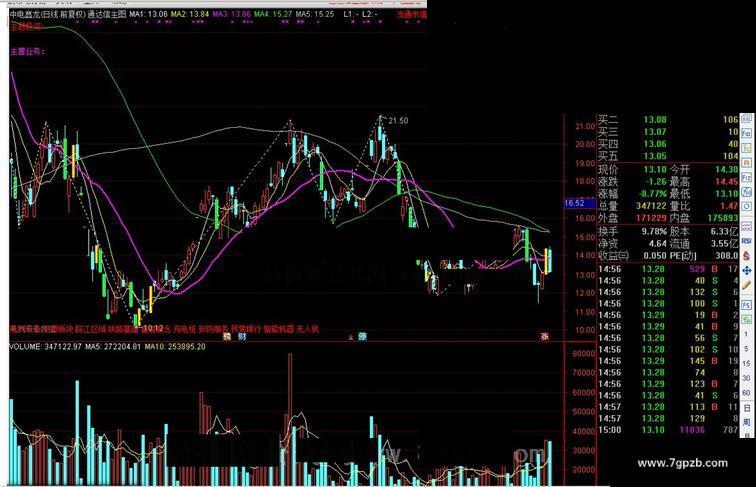Click the 'MA1: 13.06' indicator value
756x487 pixels.
point(148,14)
